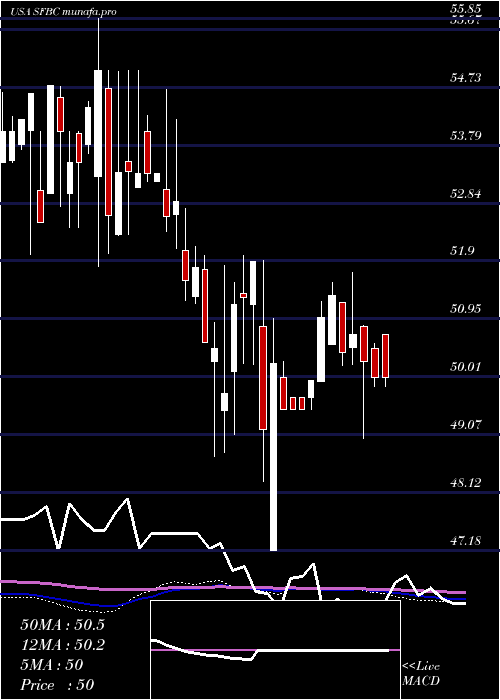Click the 50.01 price axis label
This screenshot has width=500, height=700.
[x=466, y=367]
